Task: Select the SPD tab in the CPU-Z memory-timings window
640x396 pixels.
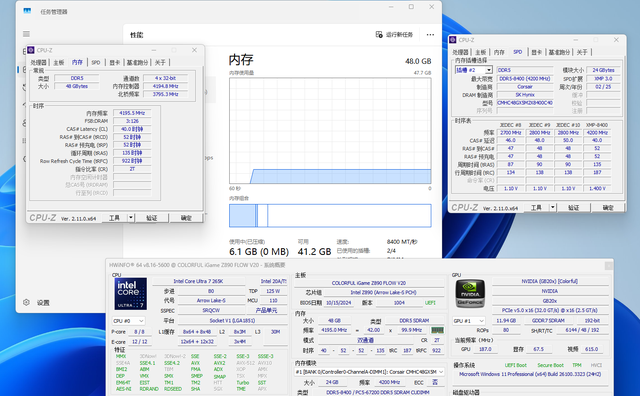Action: tap(96, 62)
